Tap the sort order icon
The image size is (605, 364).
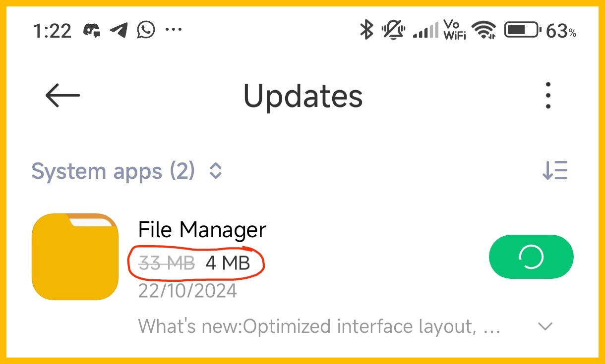point(555,171)
